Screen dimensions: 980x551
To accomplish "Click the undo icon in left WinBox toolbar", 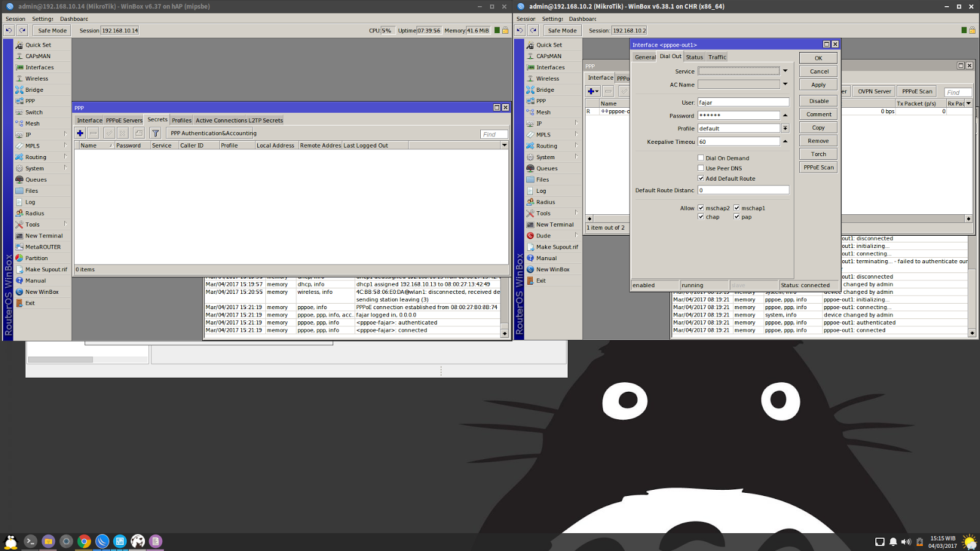I will click(x=9, y=30).
